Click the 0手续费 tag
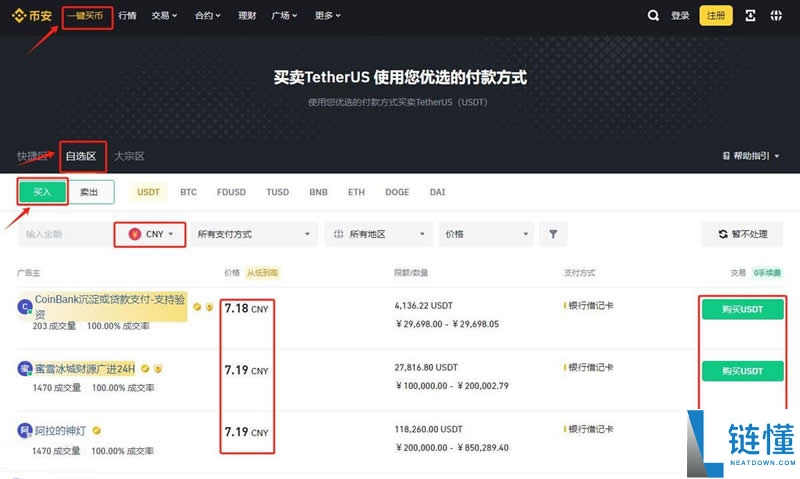800x479 pixels. coord(767,273)
